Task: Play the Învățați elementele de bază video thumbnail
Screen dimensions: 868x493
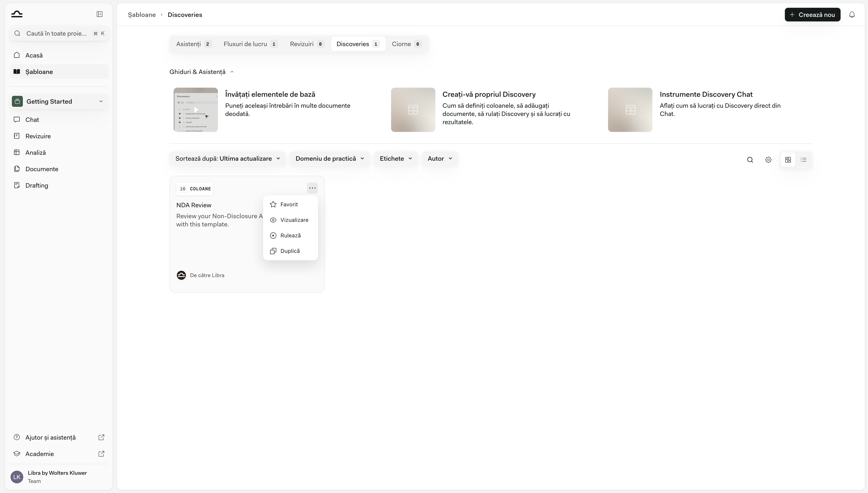Action: click(x=196, y=110)
